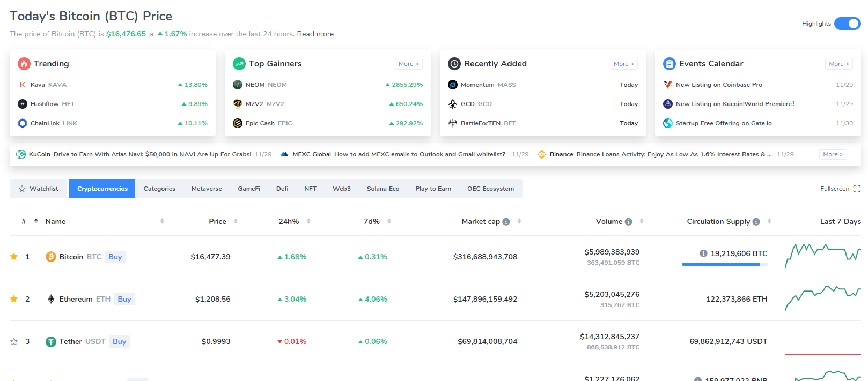Click the Bitcoin orange logo in table
868x381 pixels.
tap(51, 257)
